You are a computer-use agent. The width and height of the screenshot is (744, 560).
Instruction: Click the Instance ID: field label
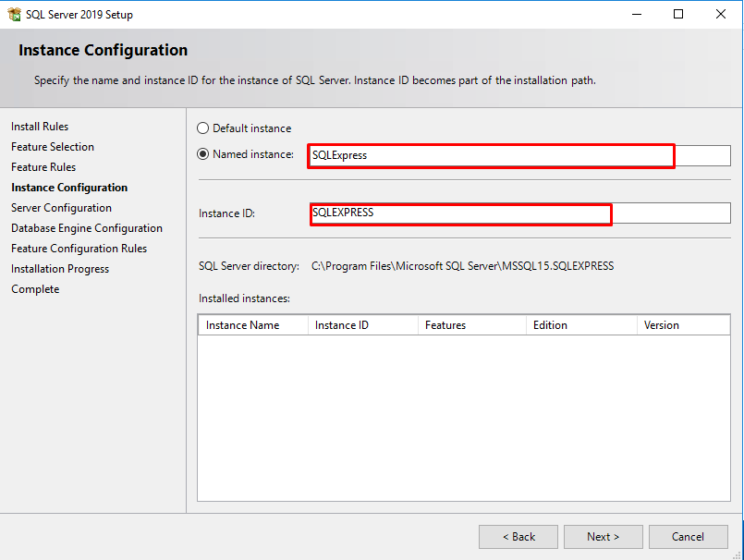(x=226, y=213)
